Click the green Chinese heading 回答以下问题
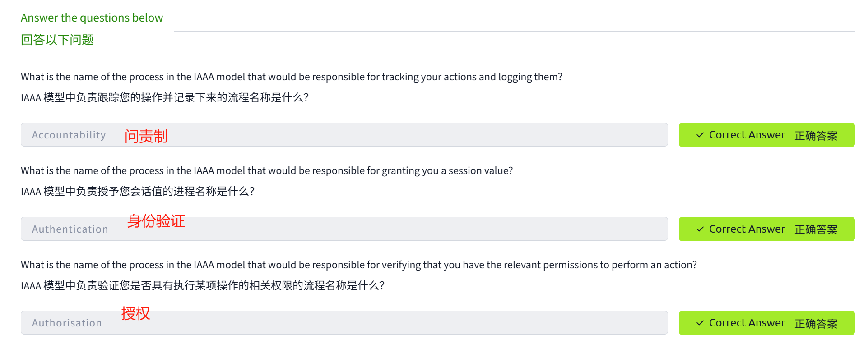This screenshot has width=868, height=344. click(x=57, y=40)
